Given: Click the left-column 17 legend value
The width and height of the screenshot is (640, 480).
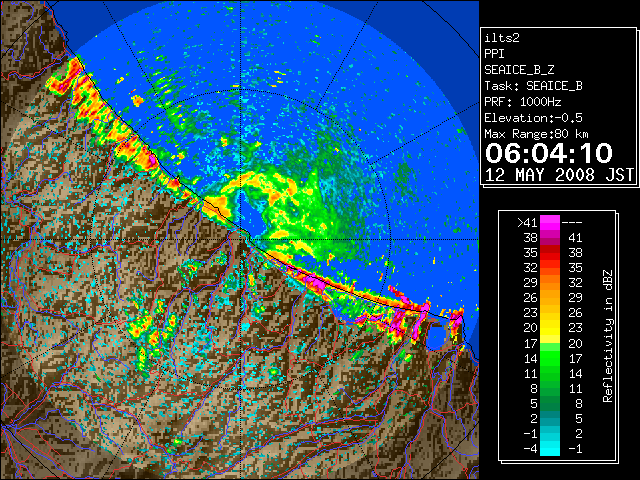Looking at the screenshot, I should (531, 343).
